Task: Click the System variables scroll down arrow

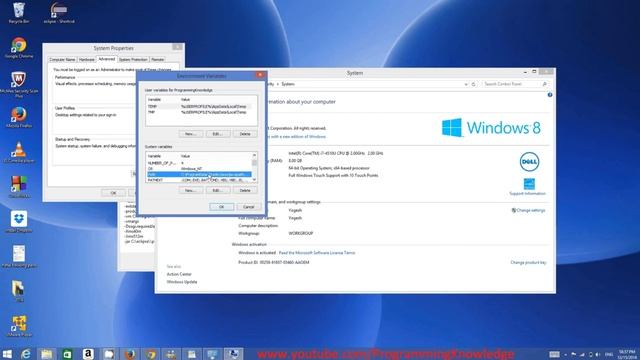Action: point(254,180)
